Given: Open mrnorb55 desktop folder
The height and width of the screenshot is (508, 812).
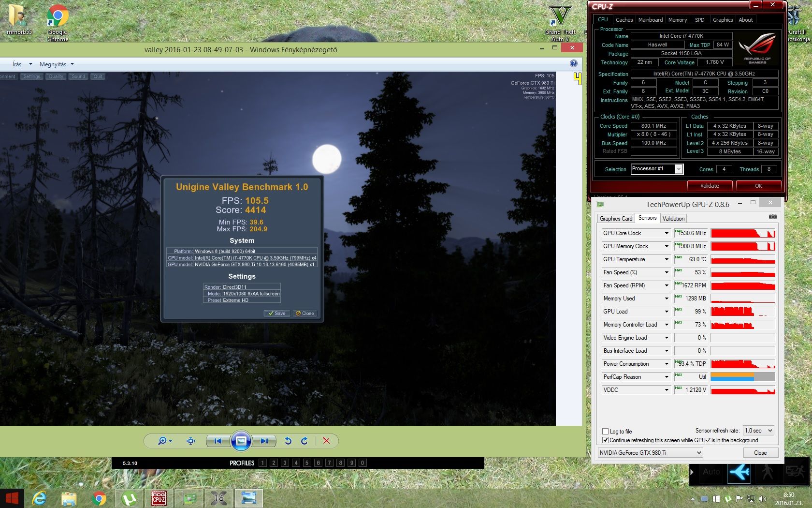Looking at the screenshot, I should pos(19,19).
